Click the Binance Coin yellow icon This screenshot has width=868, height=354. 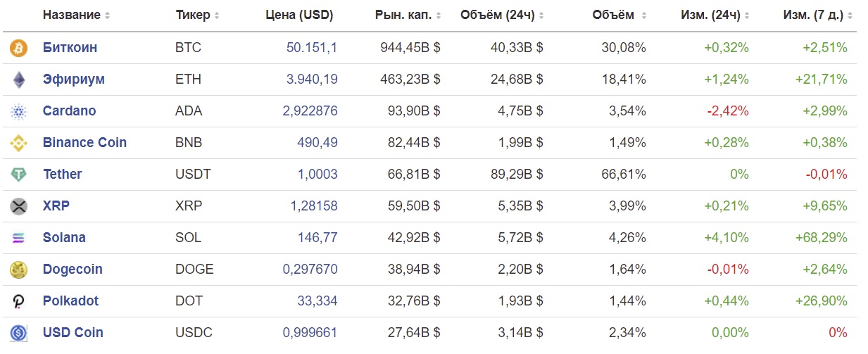18,143
